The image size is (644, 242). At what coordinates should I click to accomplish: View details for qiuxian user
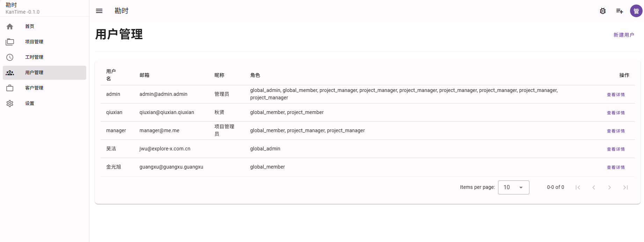[x=616, y=113]
